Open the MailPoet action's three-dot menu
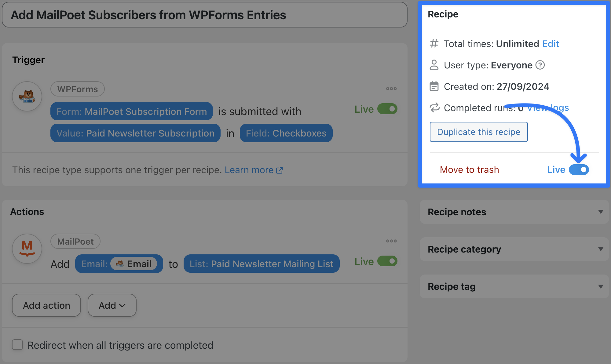The width and height of the screenshot is (611, 364). 391,241
